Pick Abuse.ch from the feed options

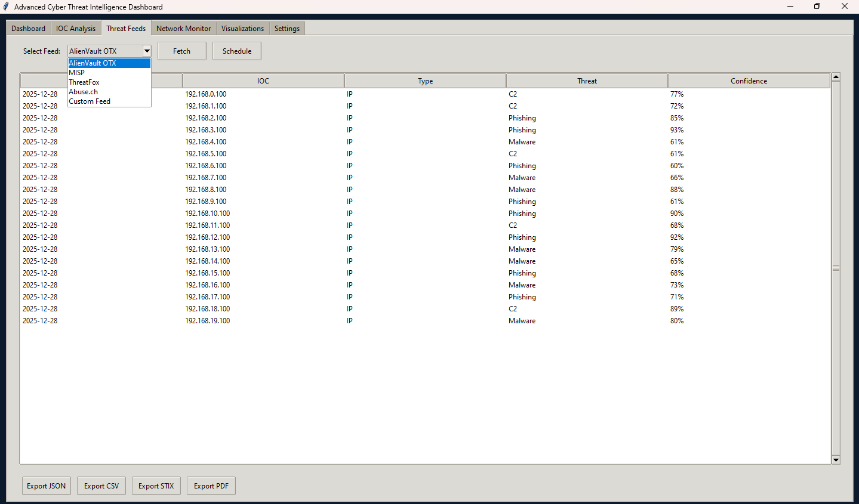point(84,92)
